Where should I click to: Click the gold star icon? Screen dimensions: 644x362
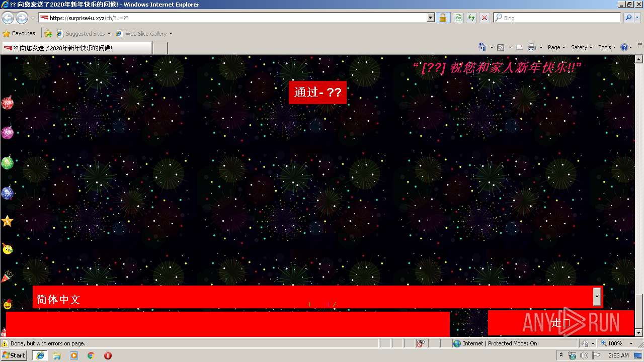(x=7, y=221)
